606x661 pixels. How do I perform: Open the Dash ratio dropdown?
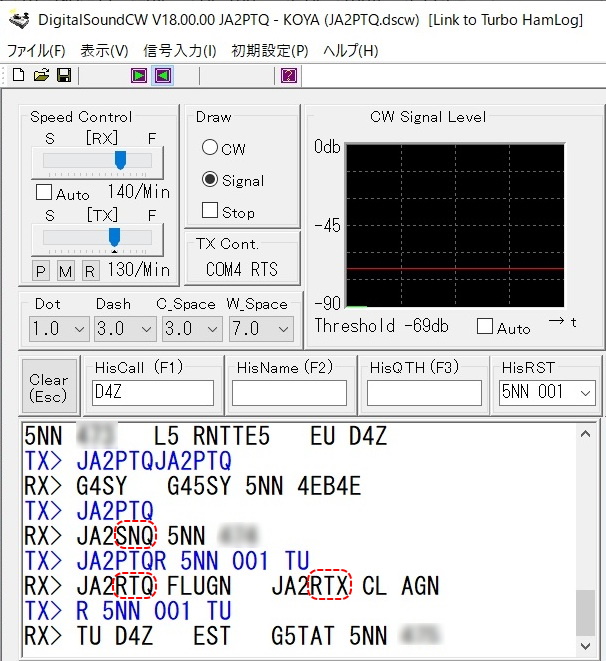click(x=125, y=329)
